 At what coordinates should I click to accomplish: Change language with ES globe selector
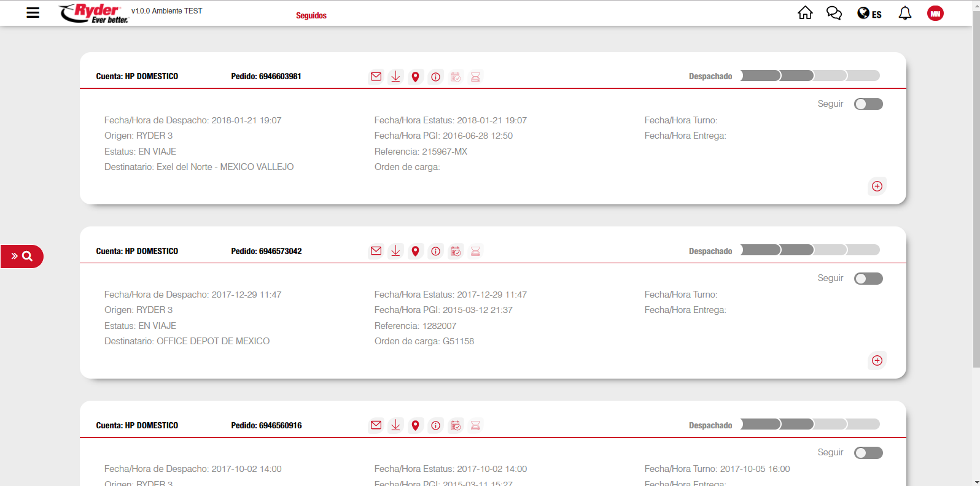(869, 13)
